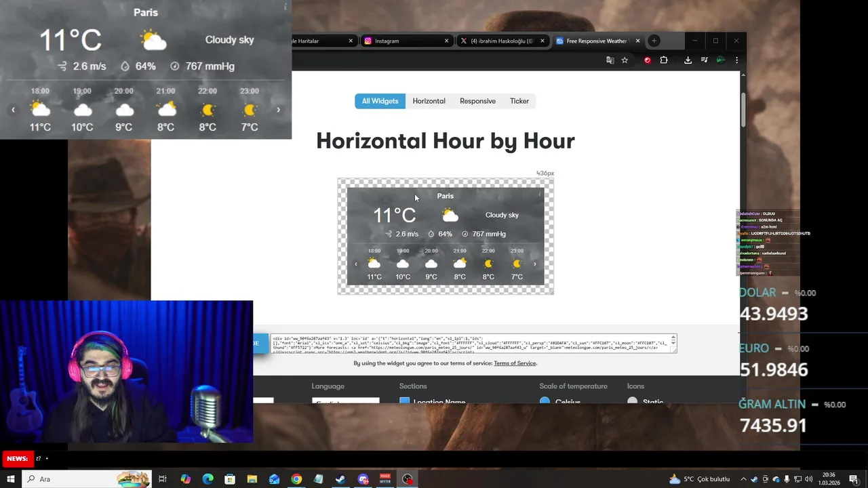868x488 pixels.
Task: Open Outlook from the taskbar
Action: (x=274, y=479)
